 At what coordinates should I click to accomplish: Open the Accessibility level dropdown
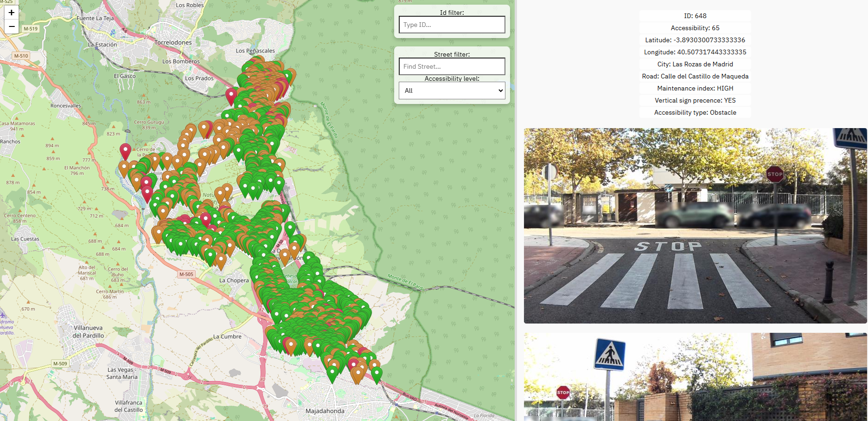452,91
